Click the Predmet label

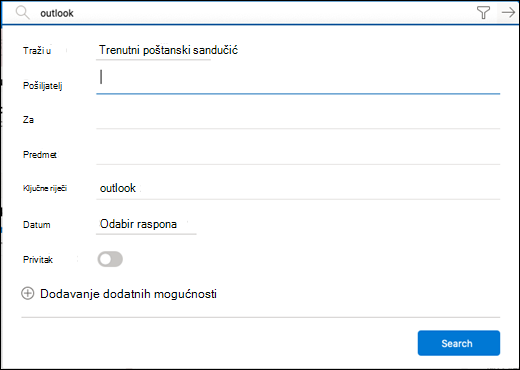tap(40, 155)
